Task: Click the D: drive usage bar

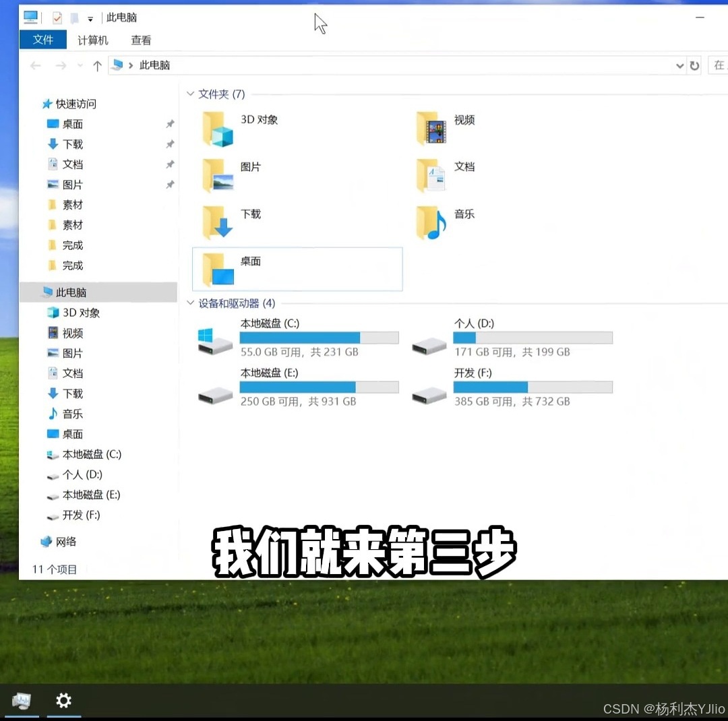Action: pyautogui.click(x=533, y=338)
